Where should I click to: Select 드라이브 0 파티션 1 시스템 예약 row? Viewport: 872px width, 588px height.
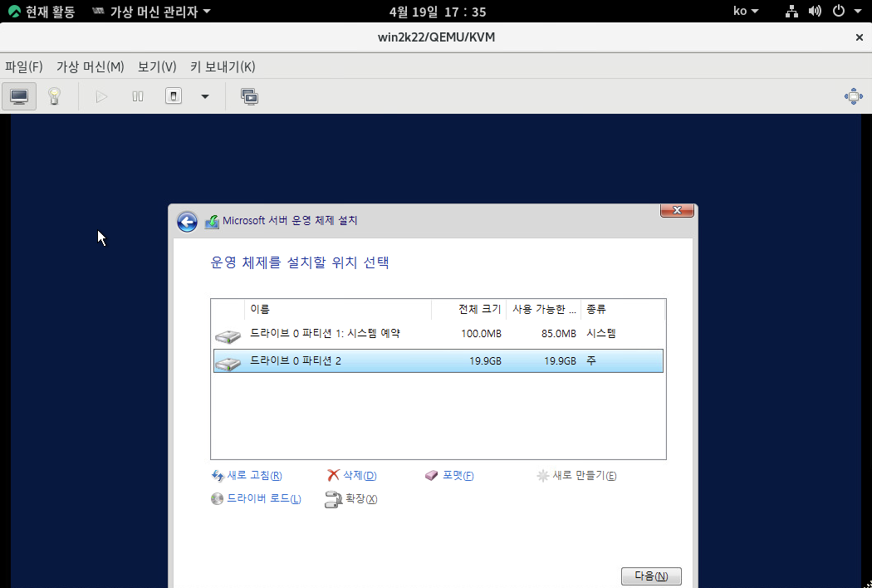[438, 334]
